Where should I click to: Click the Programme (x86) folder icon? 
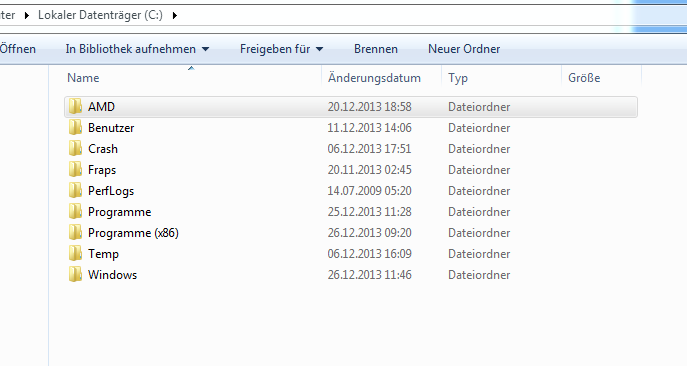tap(75, 233)
